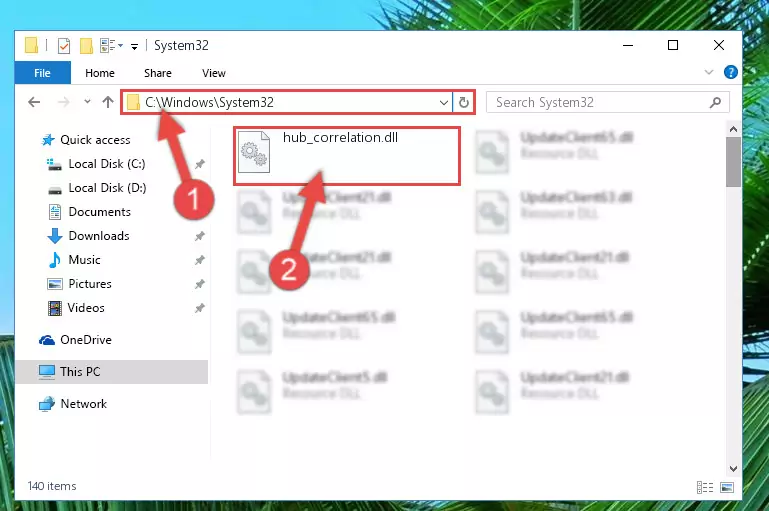Viewport: 769px width, 511px height.
Task: Click the pin icon next to Downloads
Action: point(200,236)
